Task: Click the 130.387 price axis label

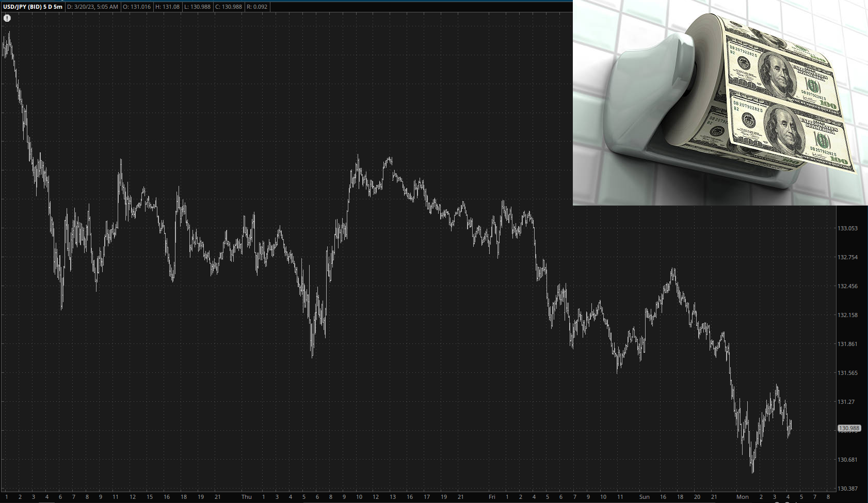Action: click(x=847, y=489)
